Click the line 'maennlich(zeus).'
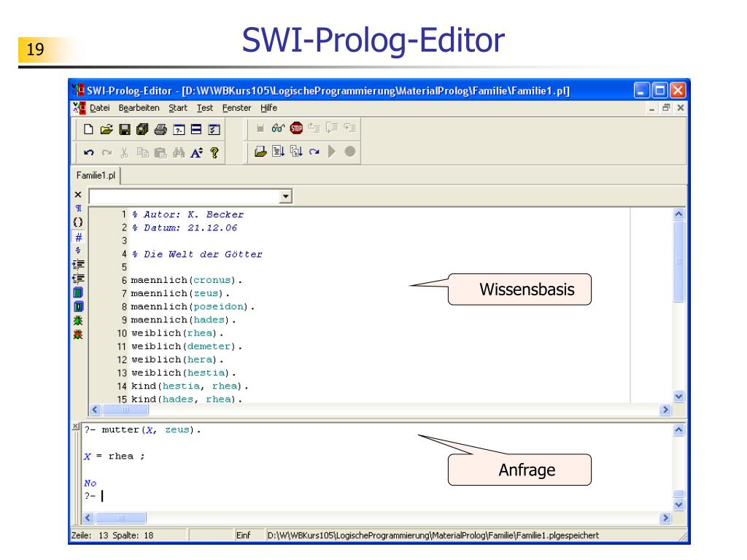747x560 pixels. (180, 293)
